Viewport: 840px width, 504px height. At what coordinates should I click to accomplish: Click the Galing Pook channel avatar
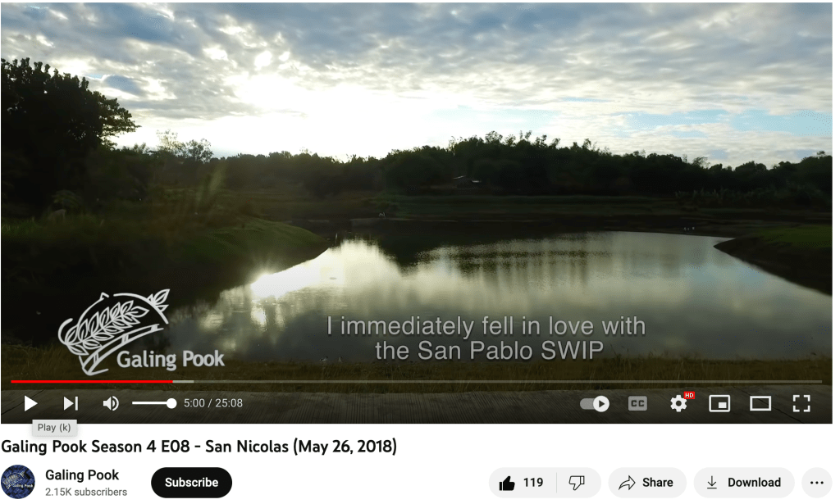click(18, 483)
